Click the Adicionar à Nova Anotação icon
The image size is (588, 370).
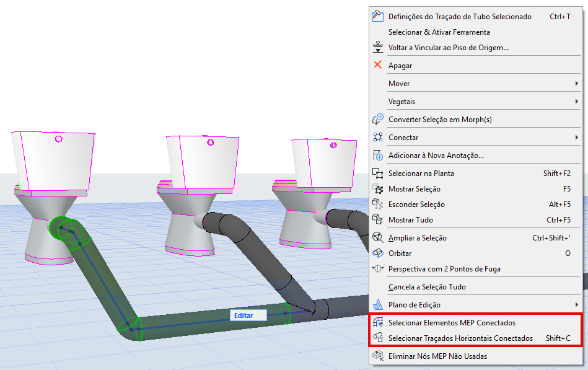pyautogui.click(x=377, y=155)
